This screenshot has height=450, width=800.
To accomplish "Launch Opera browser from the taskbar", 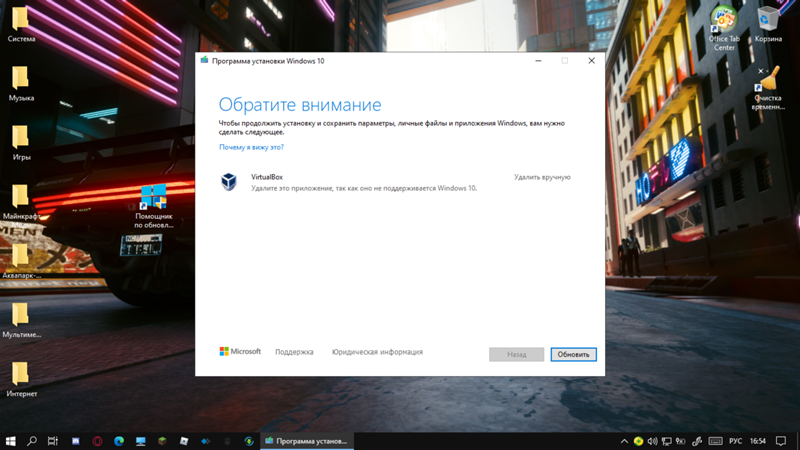I will click(x=97, y=441).
